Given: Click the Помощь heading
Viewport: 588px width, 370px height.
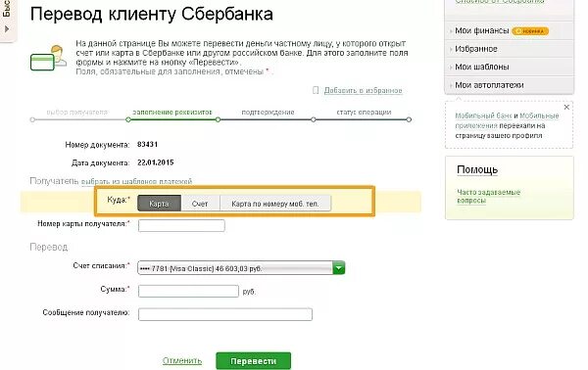Looking at the screenshot, I should pos(477,169).
